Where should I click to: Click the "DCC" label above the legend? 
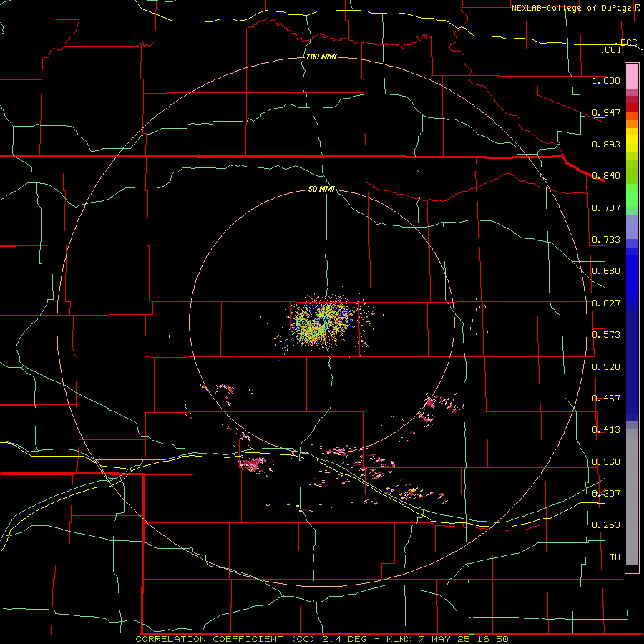[x=628, y=43]
